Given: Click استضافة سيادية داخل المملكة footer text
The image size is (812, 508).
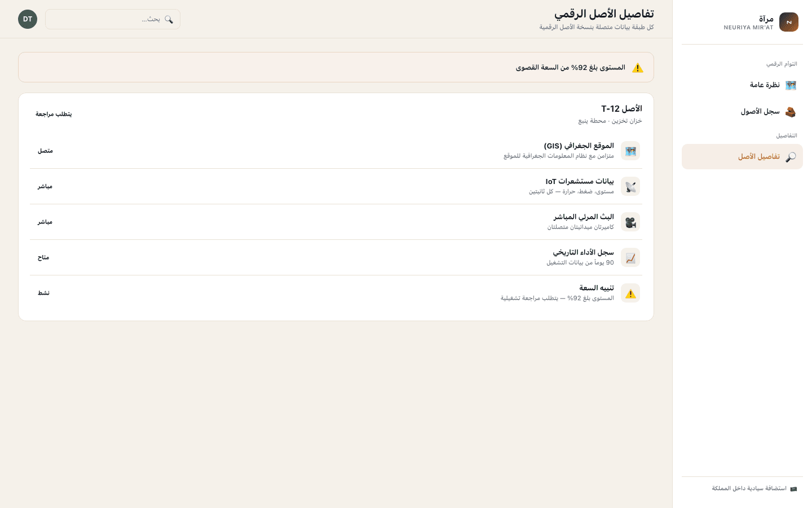Looking at the screenshot, I should [749, 488].
